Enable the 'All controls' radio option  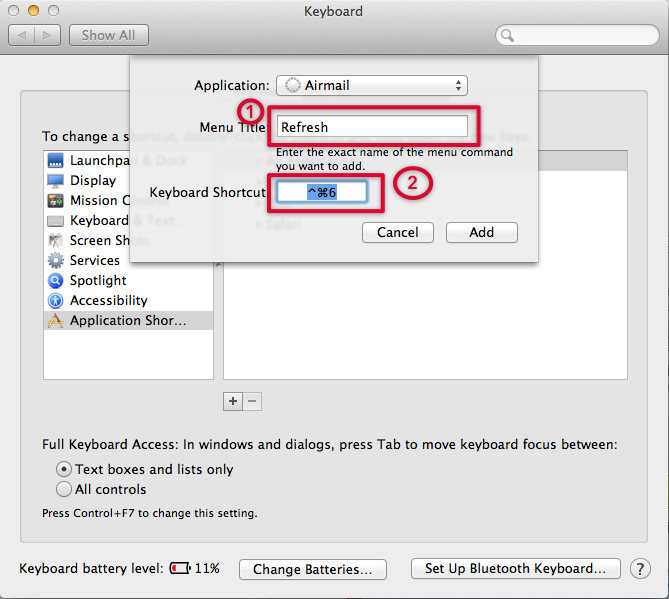[64, 489]
